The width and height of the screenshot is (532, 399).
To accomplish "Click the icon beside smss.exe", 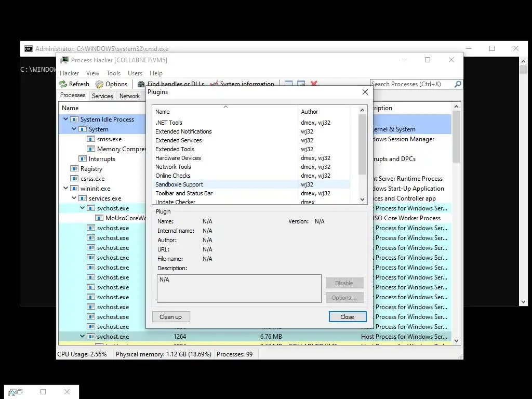I will tap(91, 139).
